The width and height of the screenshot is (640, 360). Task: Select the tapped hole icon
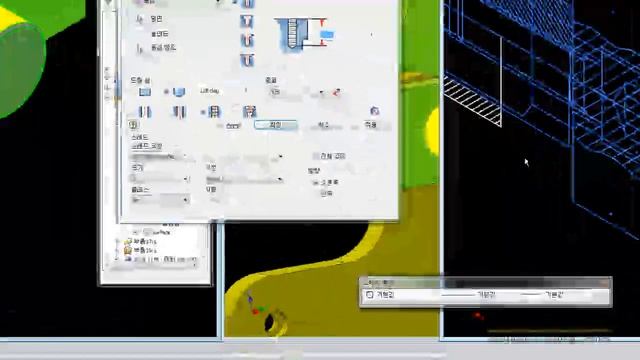pos(214,111)
